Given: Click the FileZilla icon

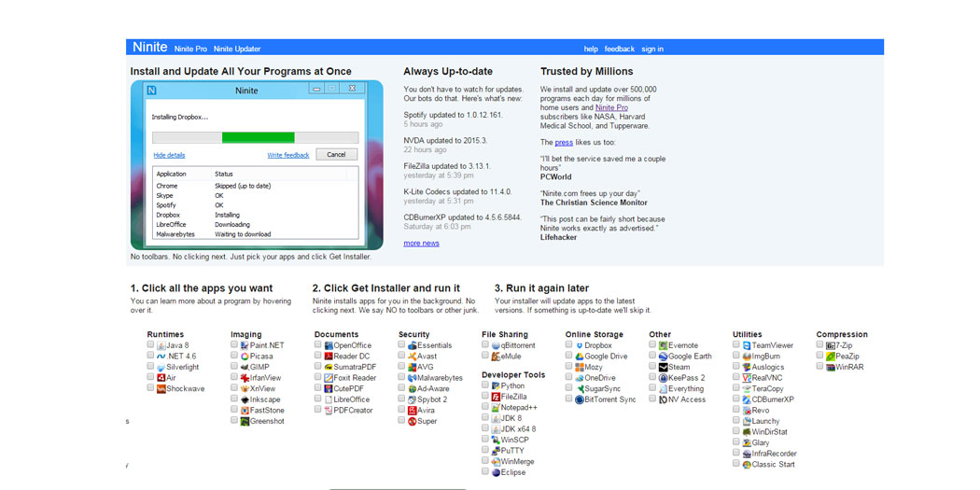Looking at the screenshot, I should 496,397.
